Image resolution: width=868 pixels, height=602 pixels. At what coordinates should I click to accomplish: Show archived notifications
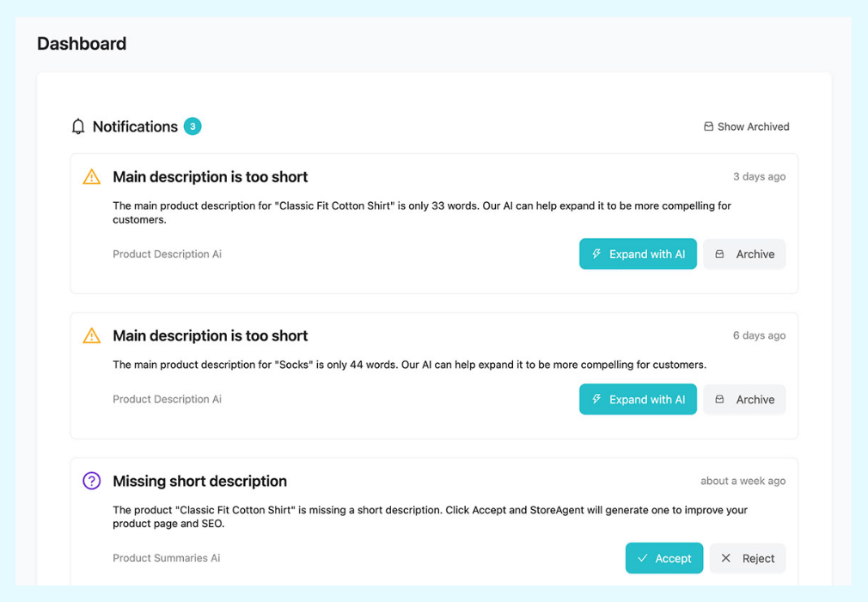746,126
